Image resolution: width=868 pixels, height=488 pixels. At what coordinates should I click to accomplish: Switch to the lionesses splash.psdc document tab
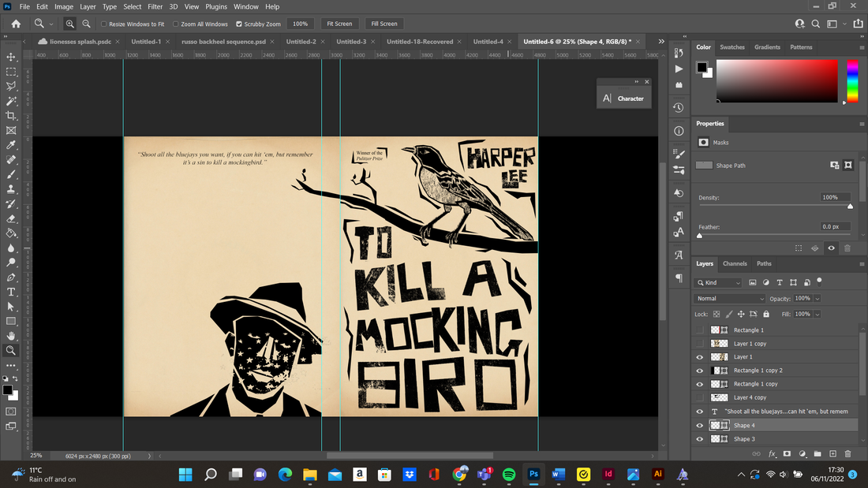(x=79, y=42)
